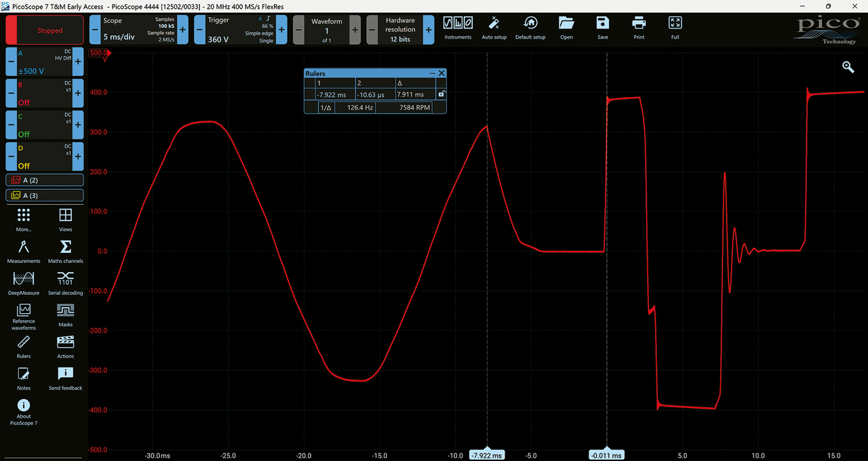Open channel B Off settings
868x461 pixels.
pos(45,93)
